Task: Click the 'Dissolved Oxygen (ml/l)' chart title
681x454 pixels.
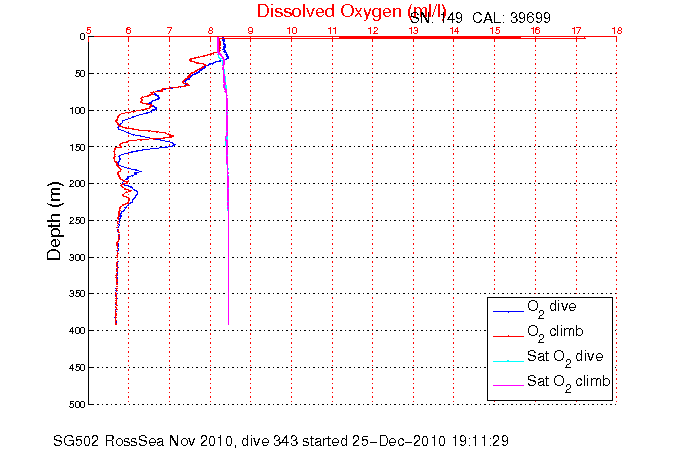Action: pyautogui.click(x=351, y=12)
